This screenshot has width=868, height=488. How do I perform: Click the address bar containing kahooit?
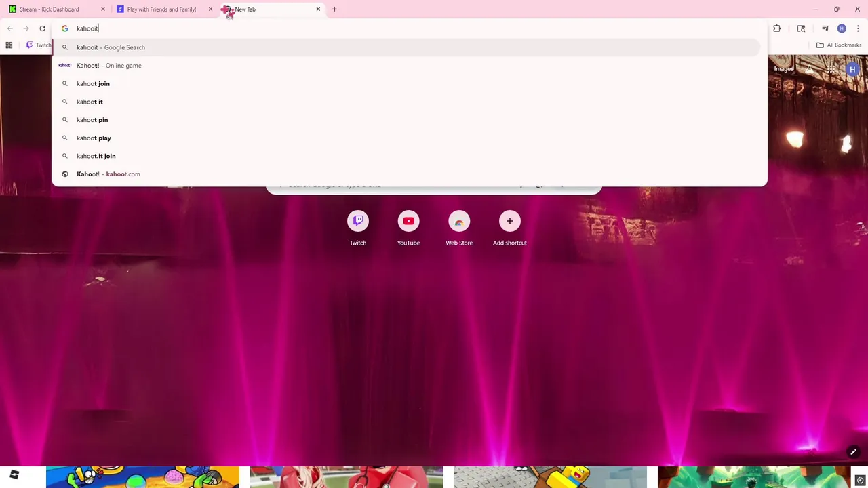pos(410,28)
